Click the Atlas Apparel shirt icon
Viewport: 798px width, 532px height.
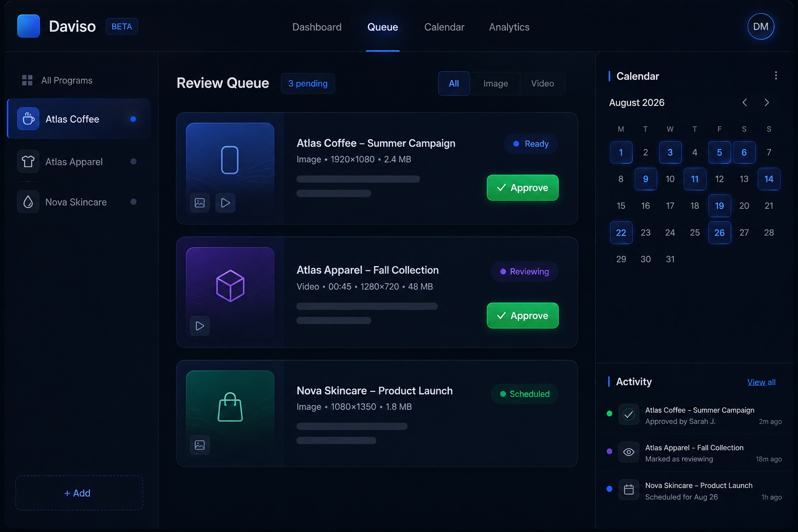(28, 162)
